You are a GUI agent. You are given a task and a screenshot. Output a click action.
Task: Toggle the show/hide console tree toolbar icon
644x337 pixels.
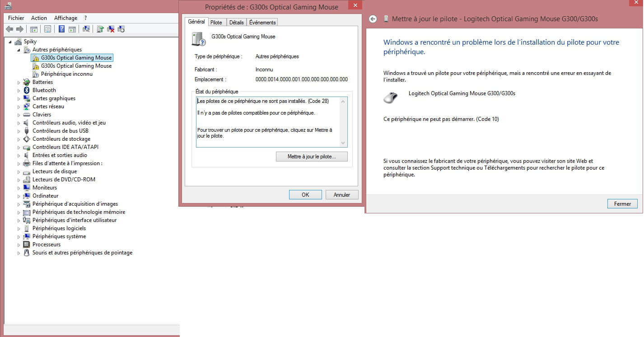[x=33, y=29]
